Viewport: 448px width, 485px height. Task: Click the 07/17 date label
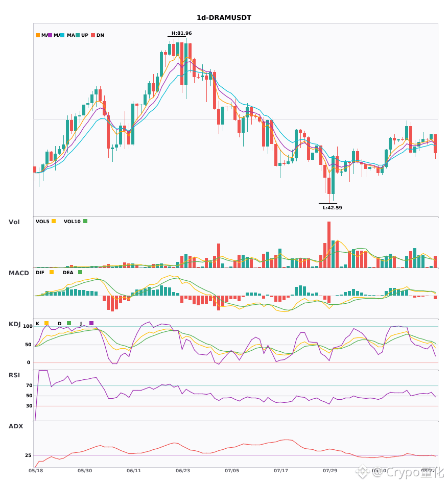[281, 471]
